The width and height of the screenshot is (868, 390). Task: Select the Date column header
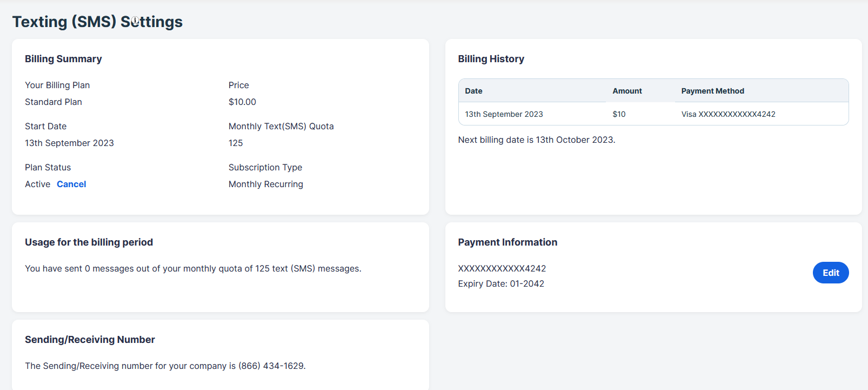[473, 91]
